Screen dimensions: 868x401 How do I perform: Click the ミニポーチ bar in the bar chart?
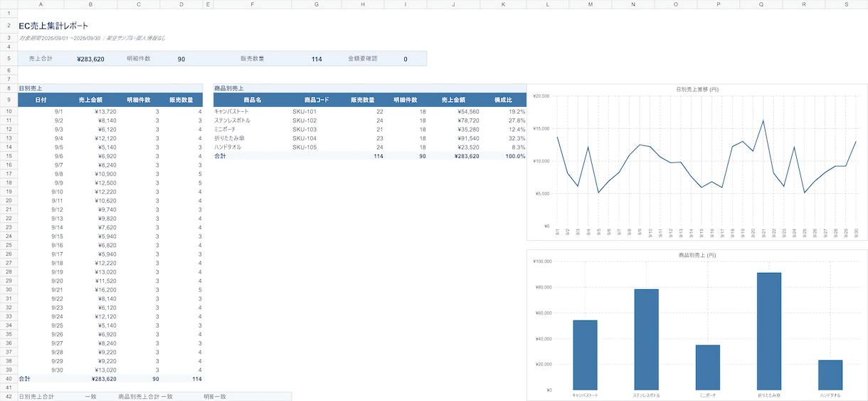coord(708,367)
